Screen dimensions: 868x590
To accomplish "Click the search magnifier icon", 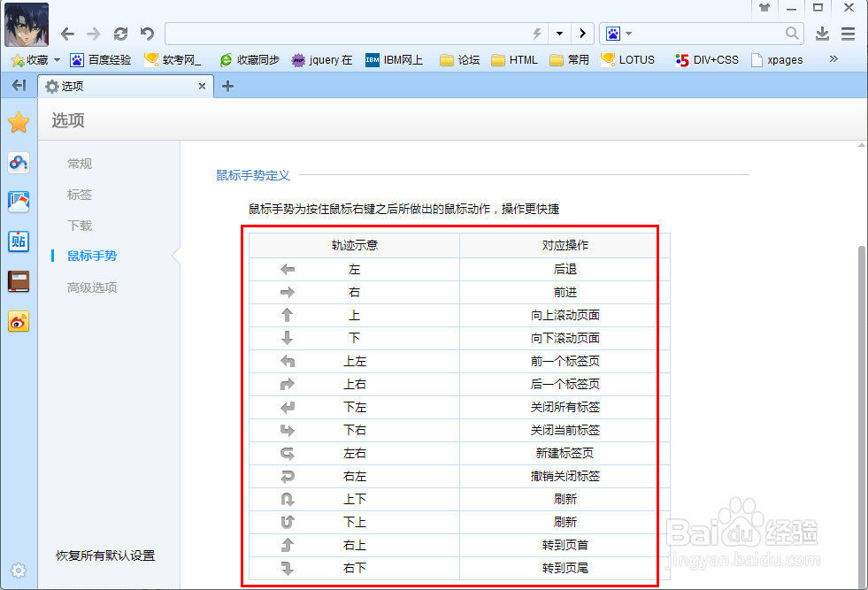I will tap(792, 34).
